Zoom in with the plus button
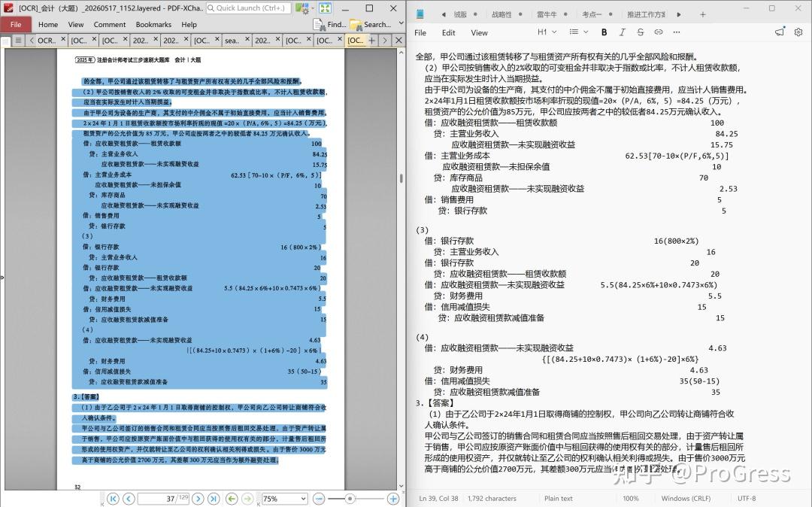This screenshot has width=812, height=507. (393, 499)
